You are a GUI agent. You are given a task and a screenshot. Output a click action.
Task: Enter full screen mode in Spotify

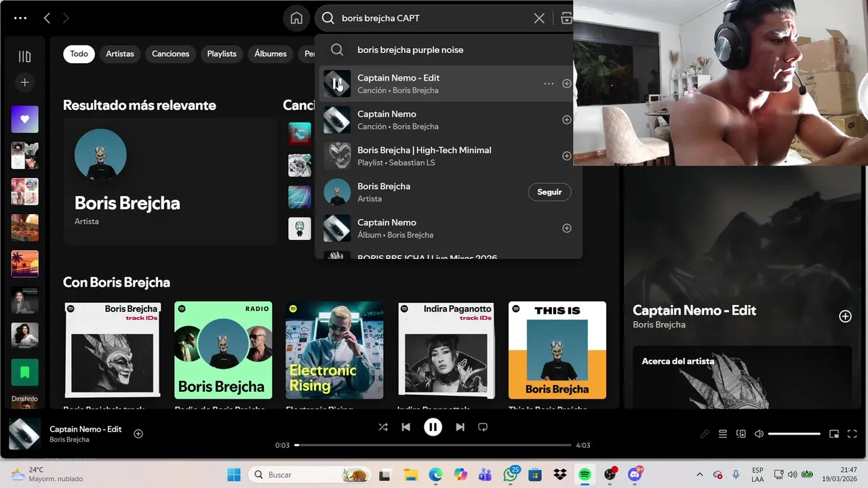click(x=852, y=434)
